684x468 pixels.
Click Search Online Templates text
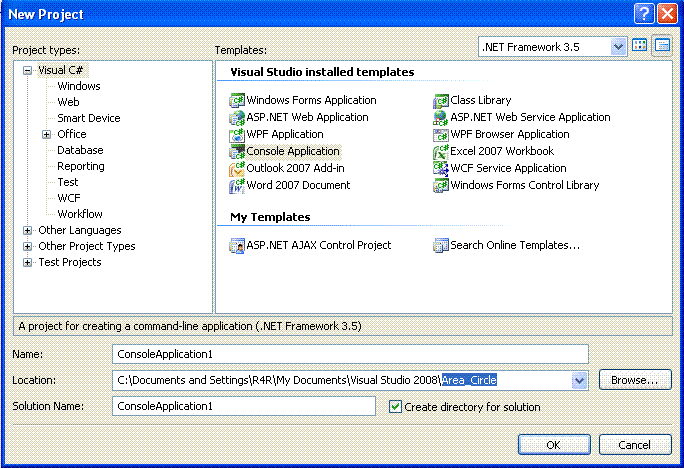coord(515,246)
